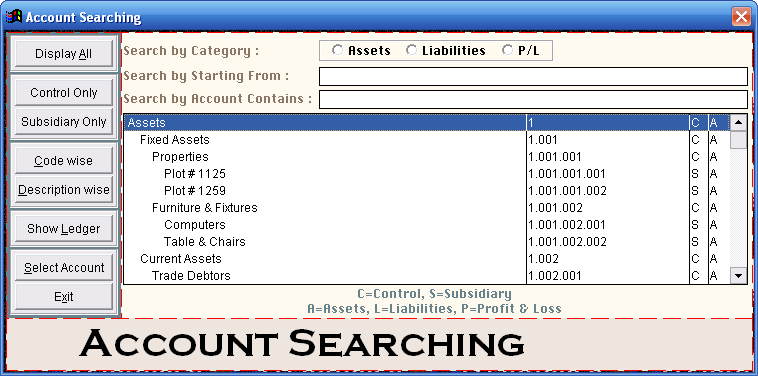The image size is (758, 376).
Task: Click the list scroll down arrow
Action: pos(738,276)
